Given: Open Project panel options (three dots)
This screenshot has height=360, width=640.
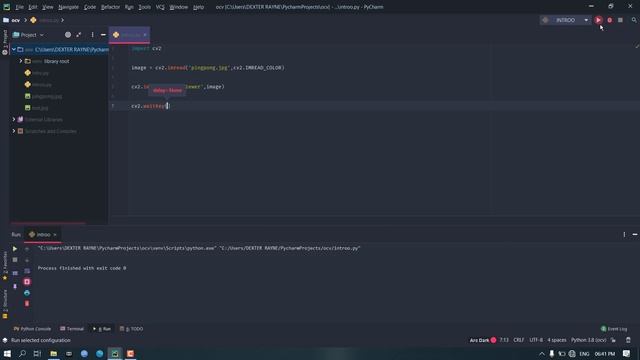Looking at the screenshot, I should click(x=92, y=35).
